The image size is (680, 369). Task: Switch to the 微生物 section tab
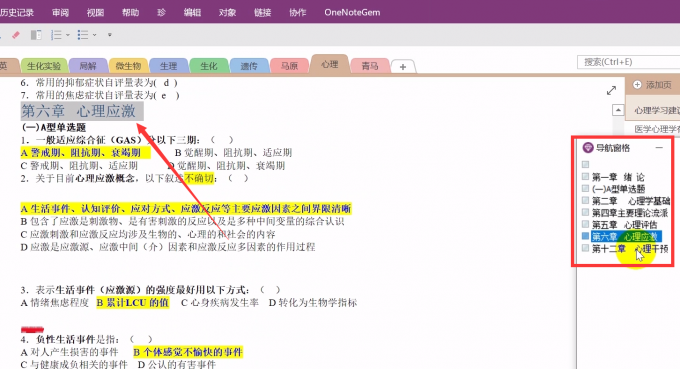tap(128, 66)
